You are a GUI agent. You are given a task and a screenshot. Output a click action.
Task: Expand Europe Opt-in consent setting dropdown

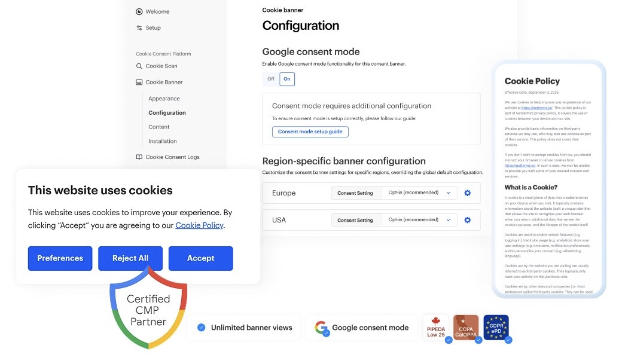coord(421,193)
